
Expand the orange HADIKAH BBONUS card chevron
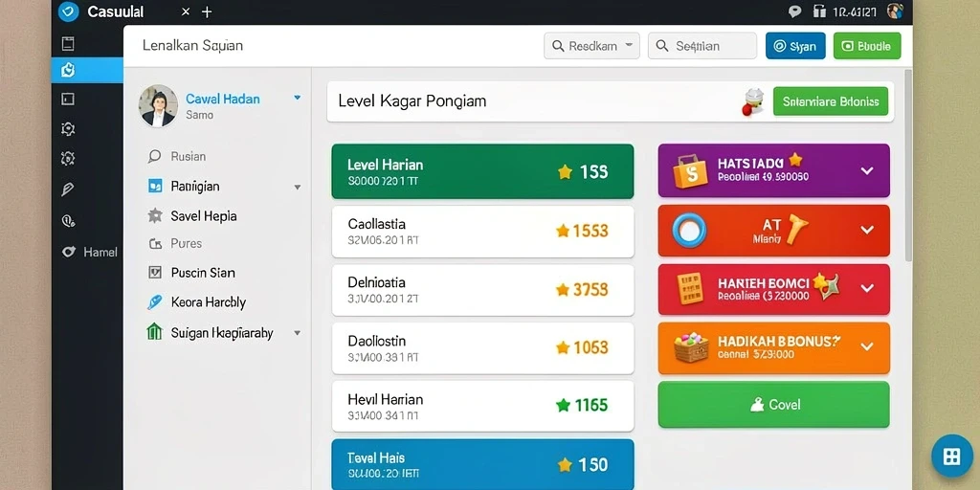(867, 346)
